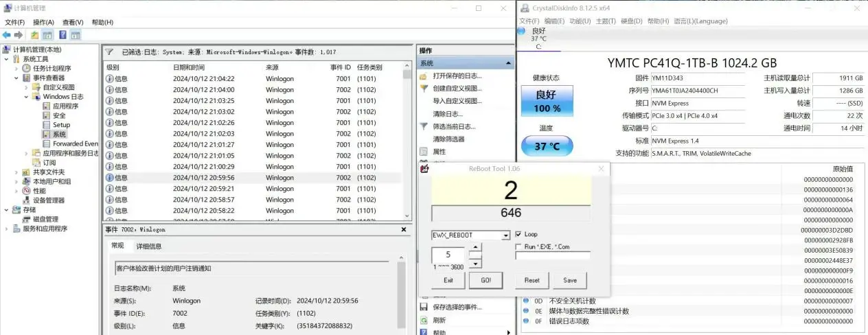Toggle the Loop checkbox in ReBoot Tool

point(518,234)
